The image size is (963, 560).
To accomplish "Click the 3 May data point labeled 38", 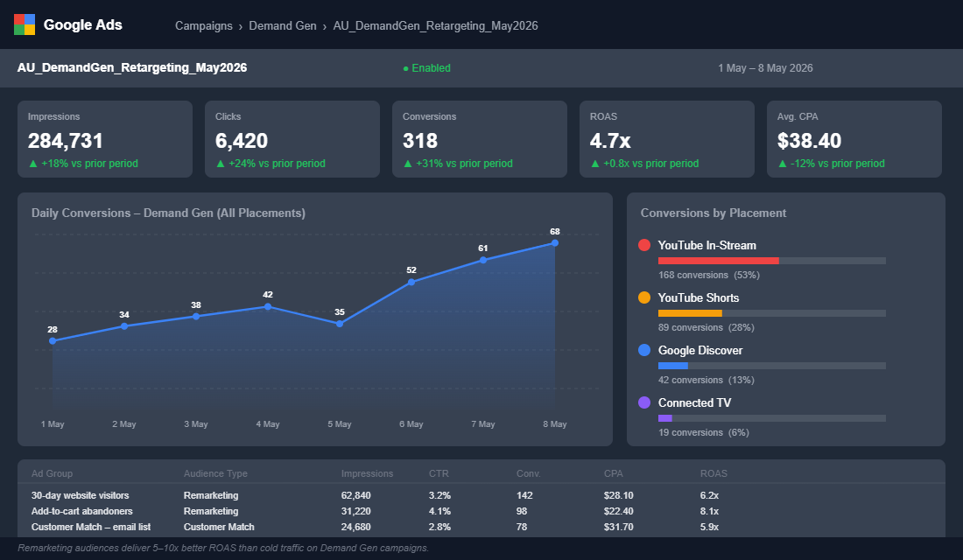I will tap(196, 316).
